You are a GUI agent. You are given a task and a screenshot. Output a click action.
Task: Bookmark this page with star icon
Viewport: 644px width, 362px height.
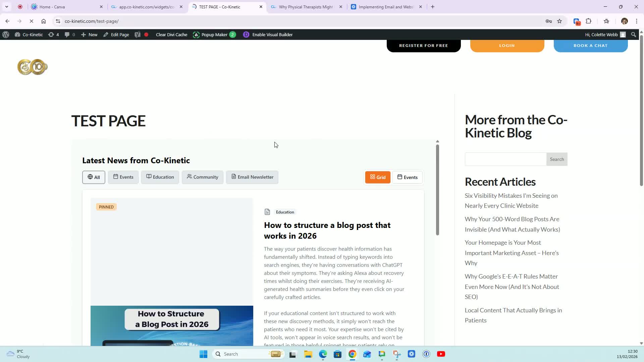tap(559, 21)
